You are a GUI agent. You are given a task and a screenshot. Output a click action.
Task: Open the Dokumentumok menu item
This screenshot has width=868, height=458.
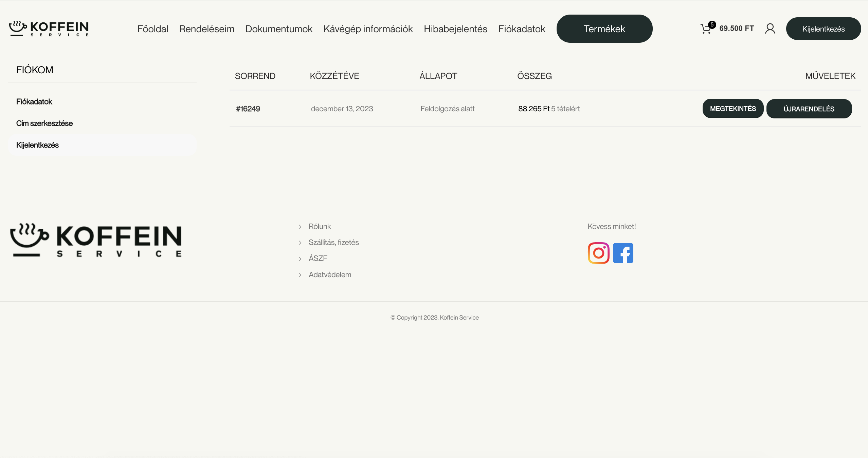[278, 29]
